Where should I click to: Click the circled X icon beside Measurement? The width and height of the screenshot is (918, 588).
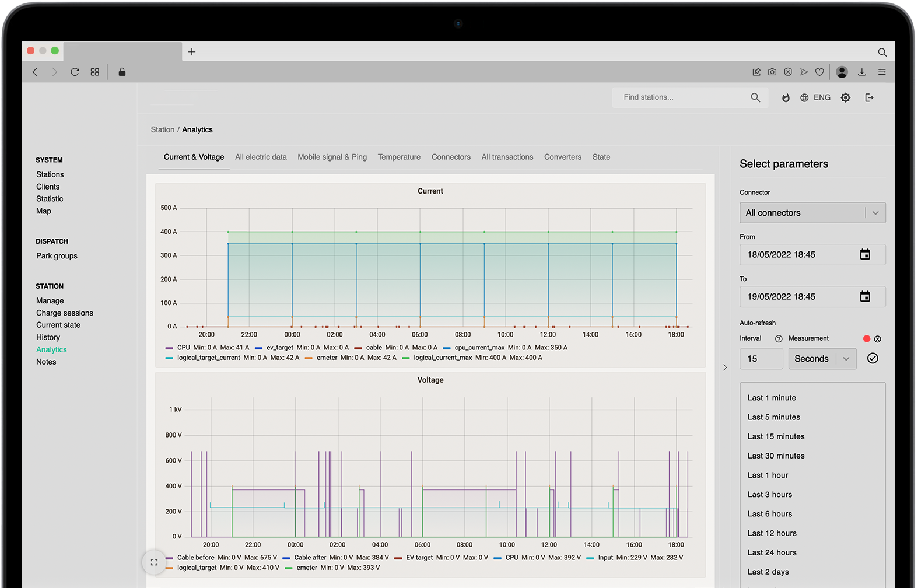click(x=878, y=339)
